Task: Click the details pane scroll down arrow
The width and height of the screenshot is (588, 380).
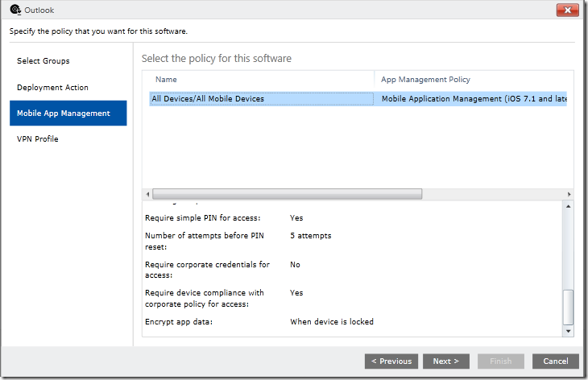Action: pos(568,331)
